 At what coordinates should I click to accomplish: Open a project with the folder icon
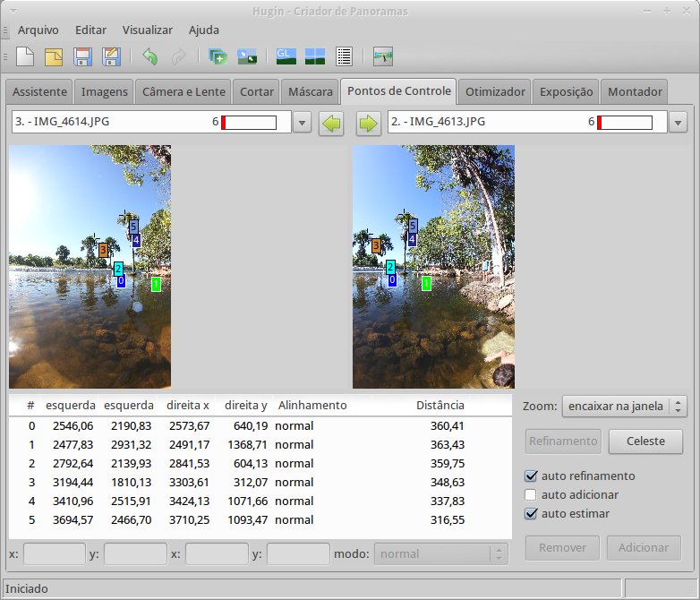pos(54,57)
